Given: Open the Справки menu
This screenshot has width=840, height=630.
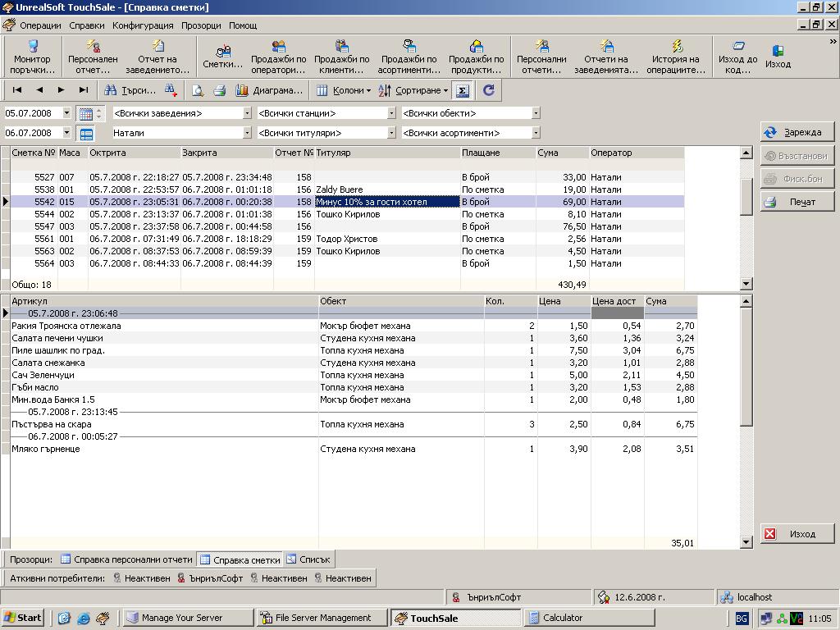Looking at the screenshot, I should click(x=86, y=25).
